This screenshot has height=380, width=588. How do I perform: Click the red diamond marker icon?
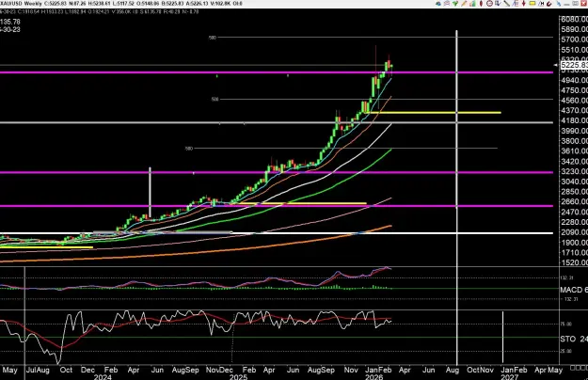pyautogui.click(x=481, y=4)
